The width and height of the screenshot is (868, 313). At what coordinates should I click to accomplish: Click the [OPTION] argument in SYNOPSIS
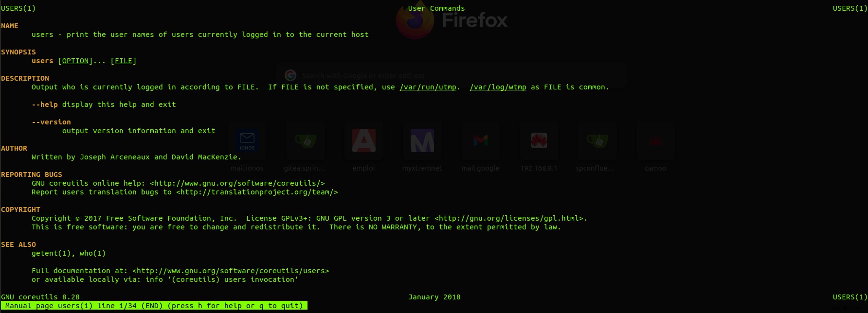tap(75, 61)
